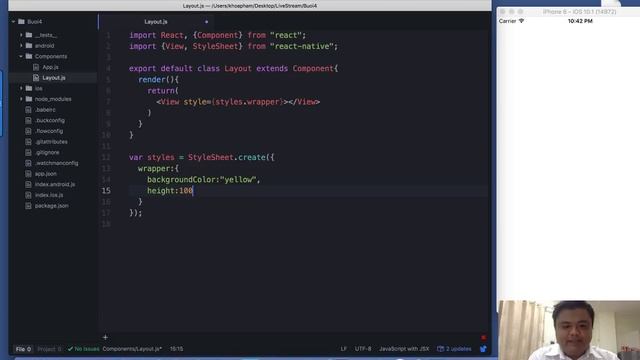Expand the node_modules folder arrow
640x360 pixels.
21,99
